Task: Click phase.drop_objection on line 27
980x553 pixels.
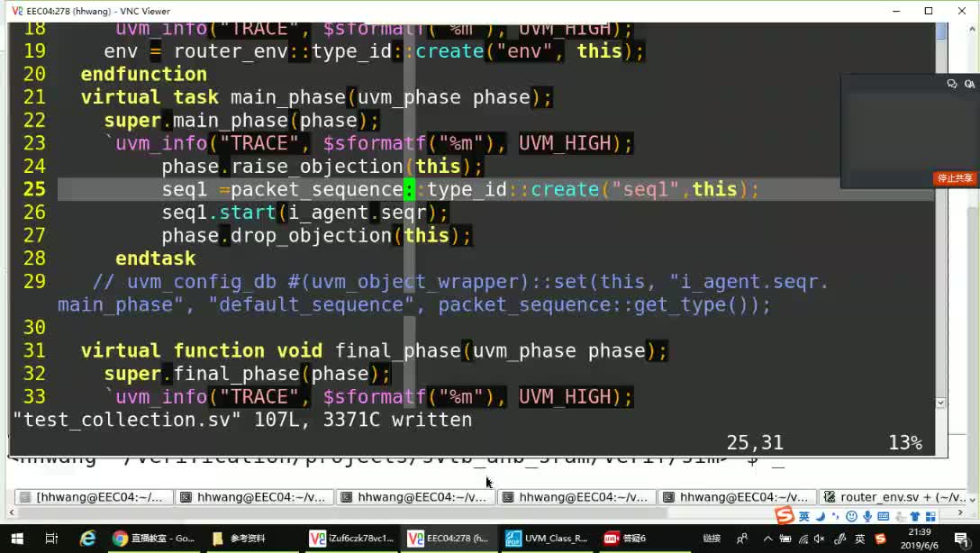Action: tap(277, 236)
